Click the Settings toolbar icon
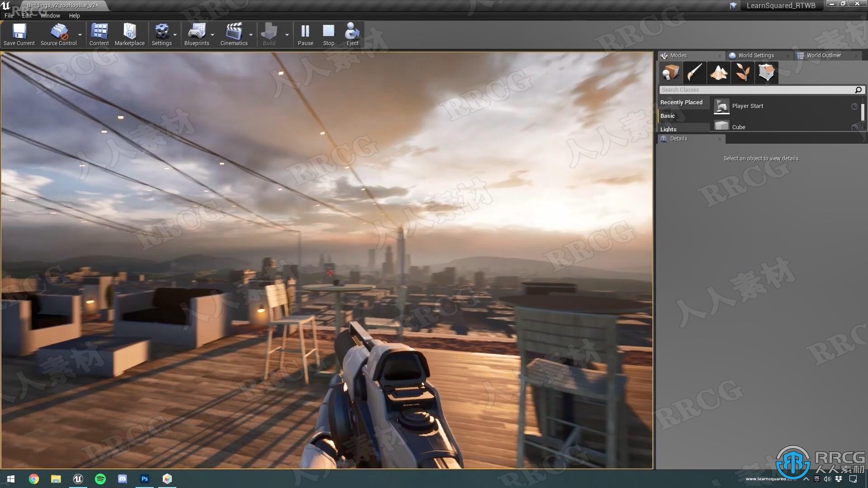The height and width of the screenshot is (488, 868). tap(161, 34)
